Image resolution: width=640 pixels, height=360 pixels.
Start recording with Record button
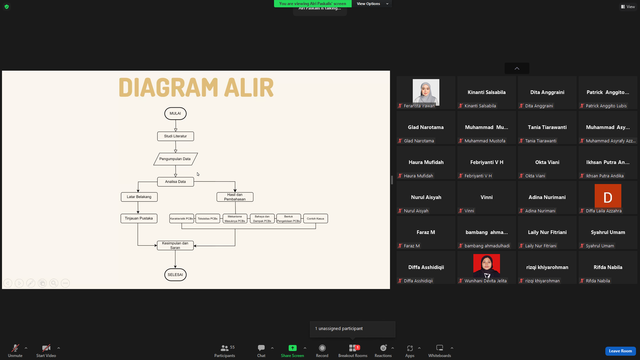[322, 350]
